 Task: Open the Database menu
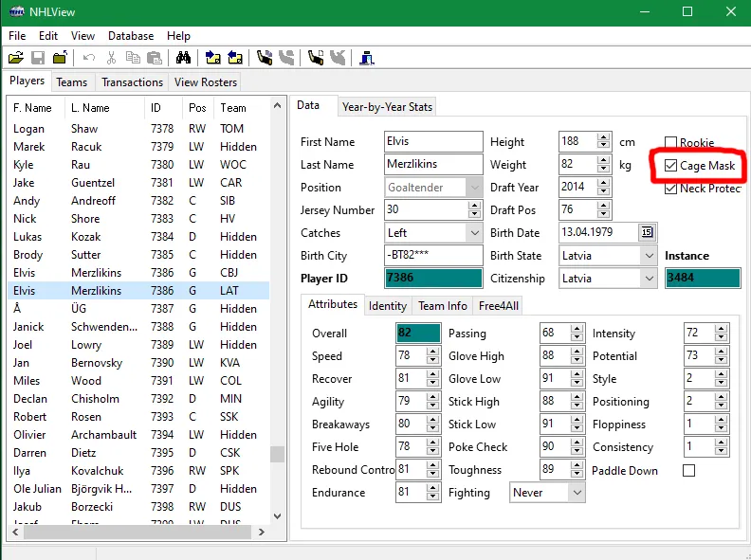point(131,36)
